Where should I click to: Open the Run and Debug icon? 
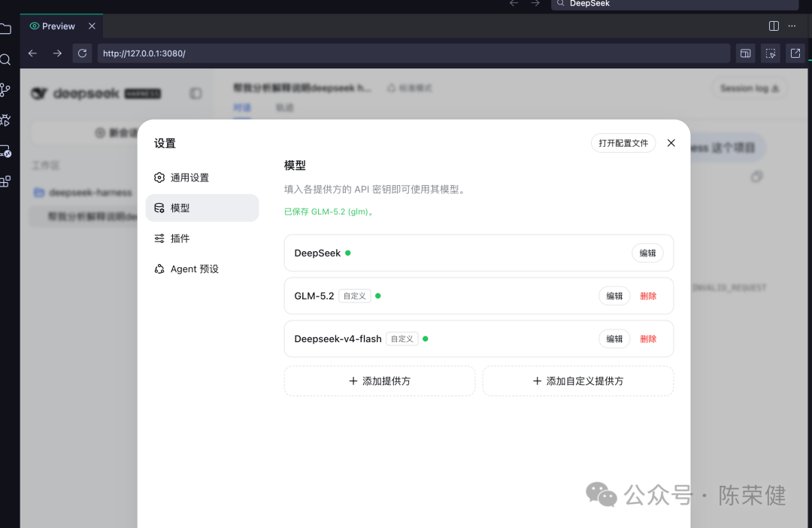coord(5,120)
